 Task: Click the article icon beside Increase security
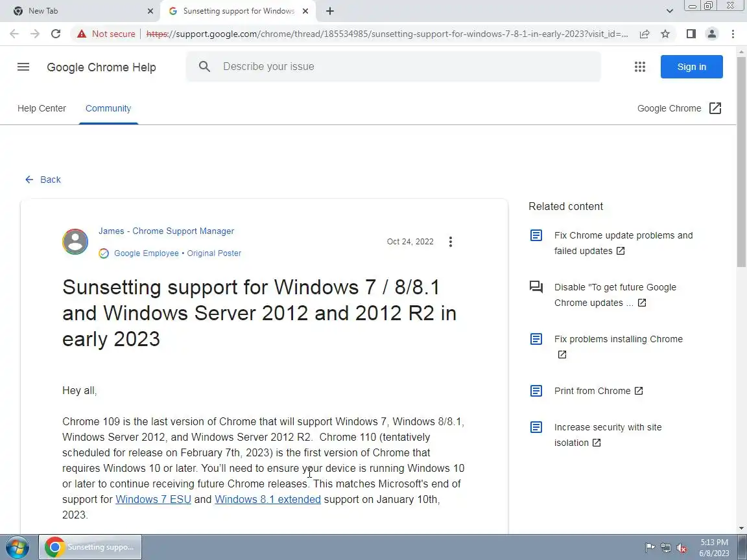pos(536,427)
